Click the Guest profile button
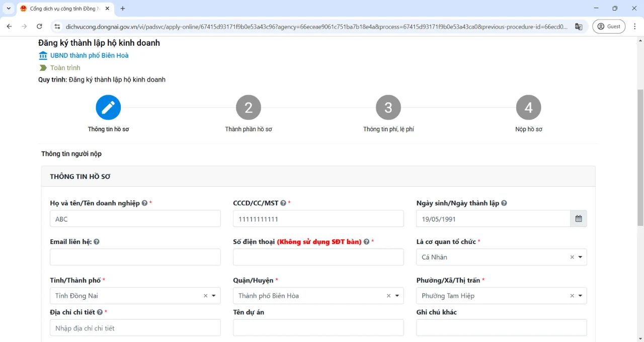Viewport: 644px width, 342px height. click(x=609, y=27)
